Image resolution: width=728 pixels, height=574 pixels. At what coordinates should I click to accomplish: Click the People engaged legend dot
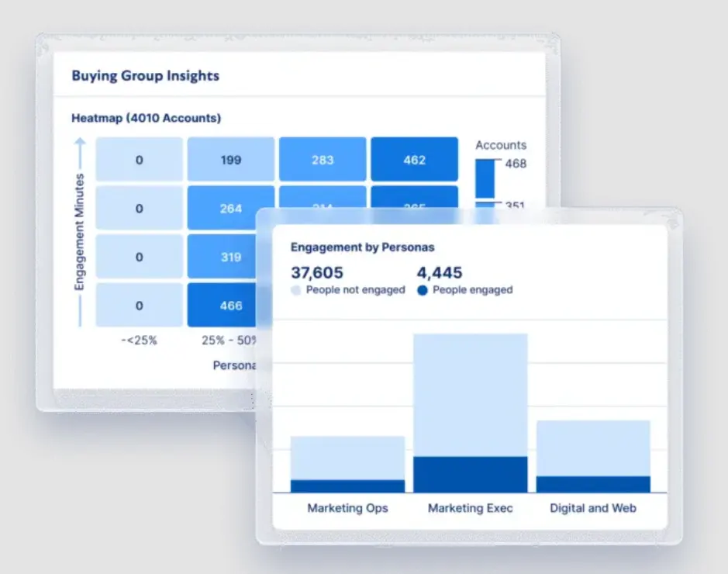point(422,290)
